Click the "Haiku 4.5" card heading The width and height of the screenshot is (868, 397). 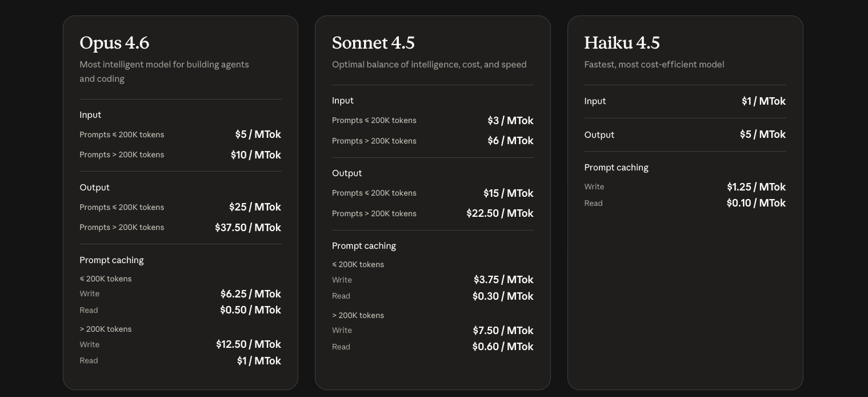click(622, 43)
